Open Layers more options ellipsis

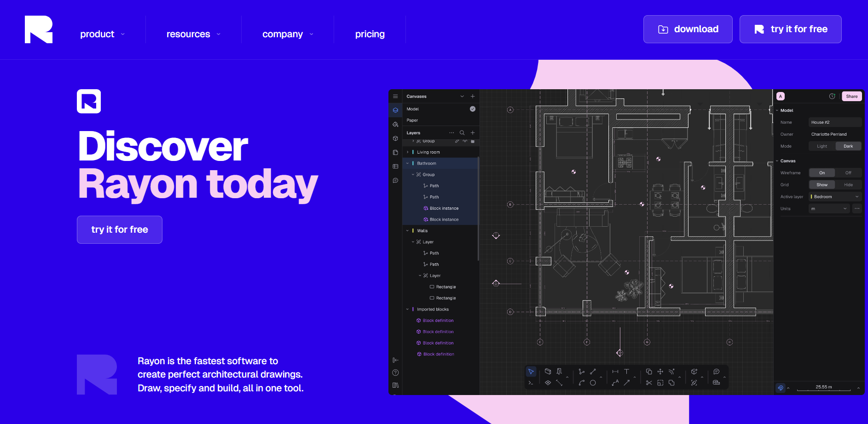451,133
